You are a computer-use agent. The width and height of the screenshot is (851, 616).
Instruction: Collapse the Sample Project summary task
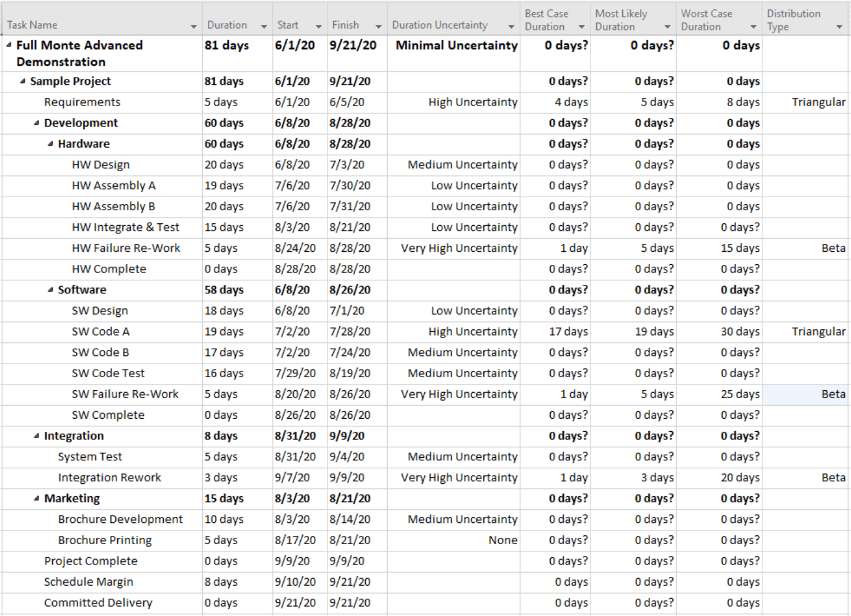22,81
